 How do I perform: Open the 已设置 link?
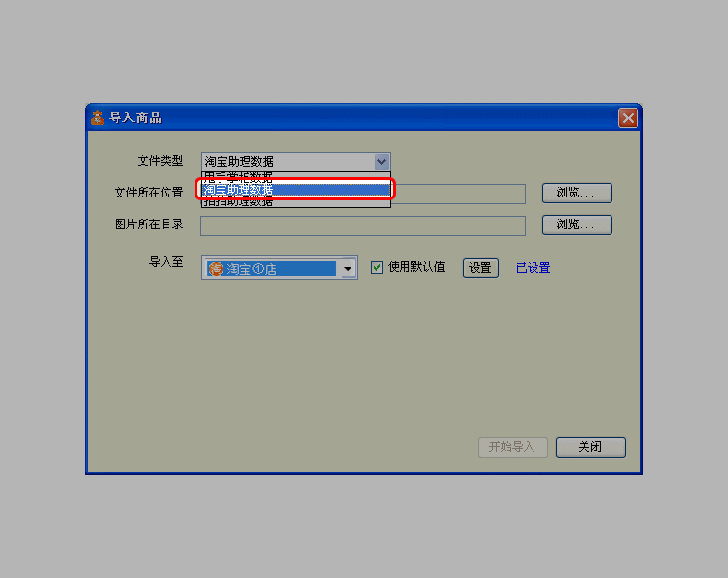coord(533,268)
